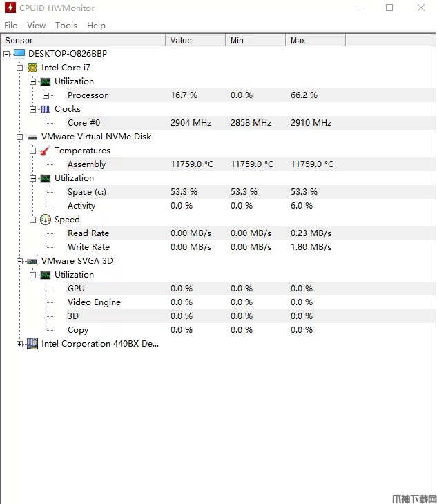
Task: Click the Intel Corporation 440BX motherboard icon
Action: tap(32, 344)
